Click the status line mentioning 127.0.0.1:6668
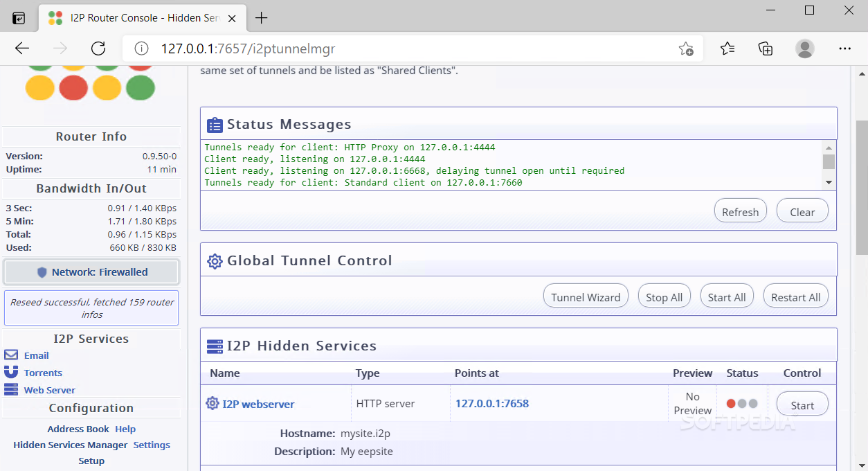 click(x=414, y=170)
